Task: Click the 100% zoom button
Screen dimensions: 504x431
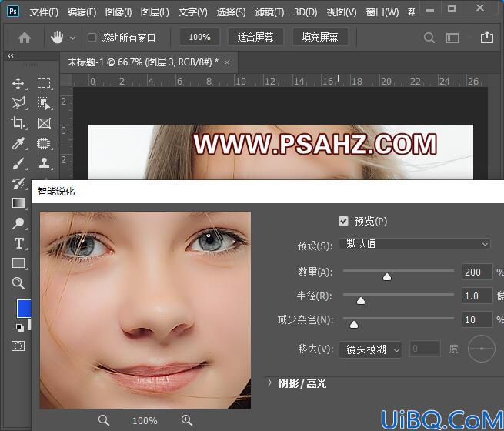Action: tap(199, 37)
